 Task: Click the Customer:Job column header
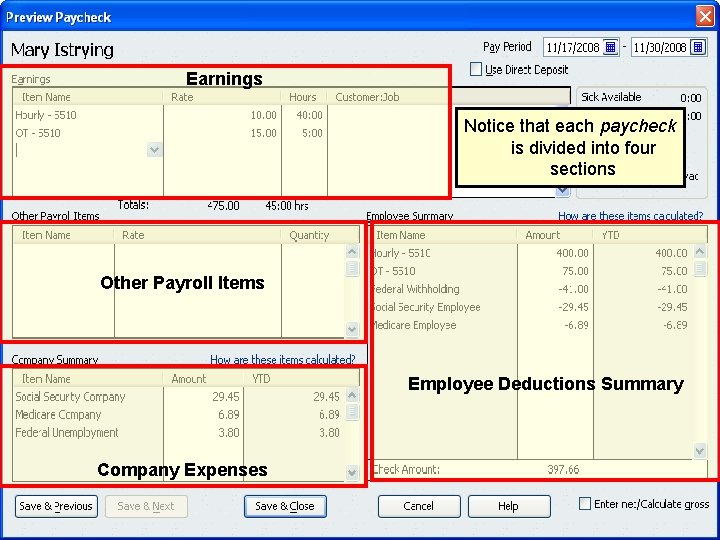click(x=367, y=97)
